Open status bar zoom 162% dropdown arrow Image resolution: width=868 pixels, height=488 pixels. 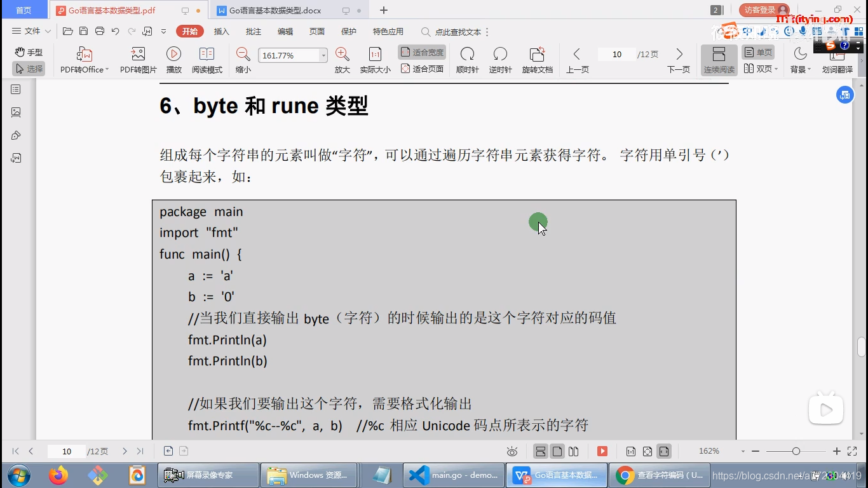tap(743, 451)
